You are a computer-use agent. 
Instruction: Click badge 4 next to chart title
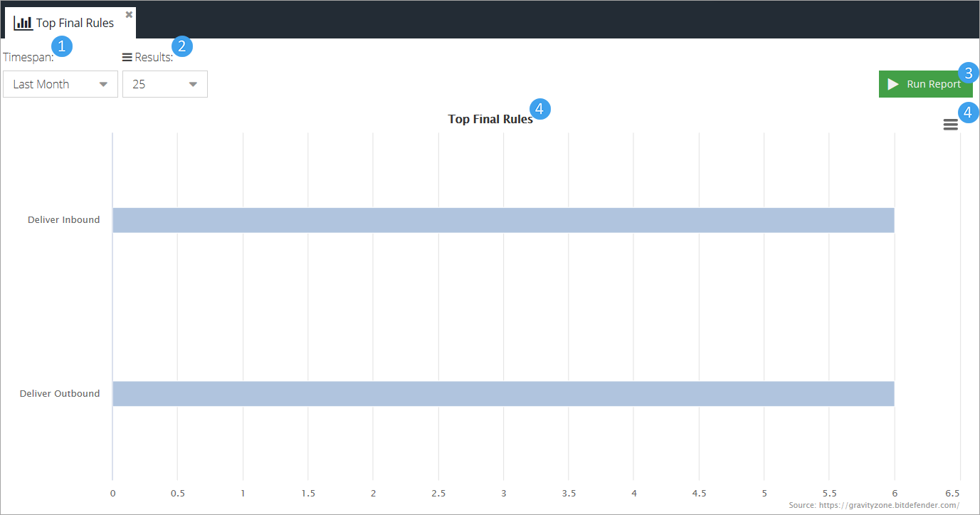(540, 109)
